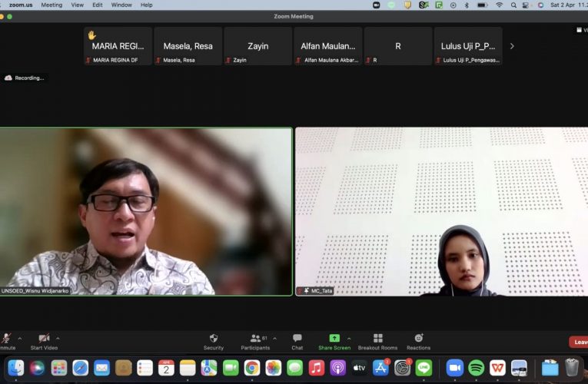The height and width of the screenshot is (384, 588).
Task: Open the Help menu
Action: 146,5
